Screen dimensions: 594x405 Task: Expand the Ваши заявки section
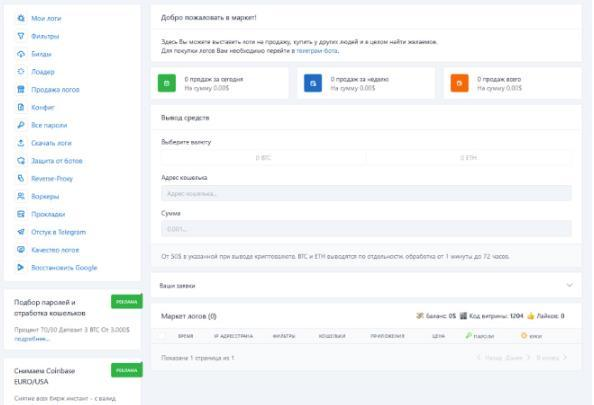point(366,285)
